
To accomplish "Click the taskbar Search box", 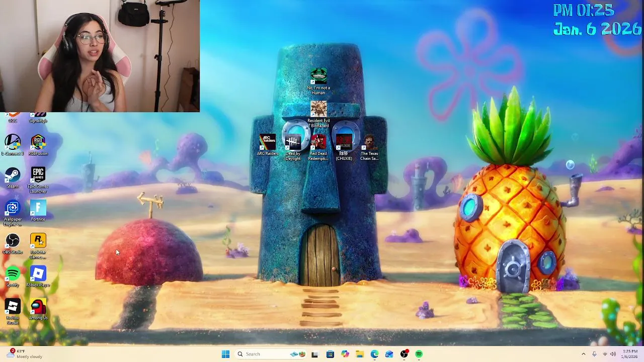I will coord(271,354).
